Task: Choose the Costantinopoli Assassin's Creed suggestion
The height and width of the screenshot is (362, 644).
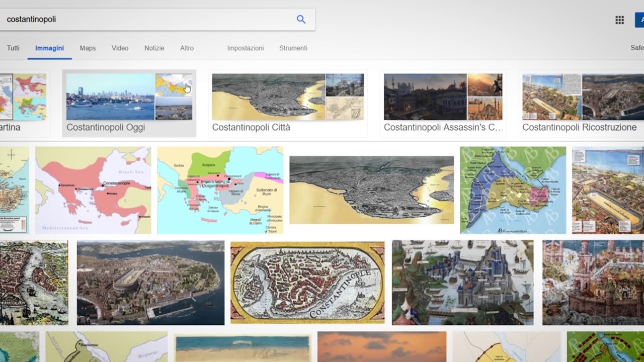Action: 443,103
